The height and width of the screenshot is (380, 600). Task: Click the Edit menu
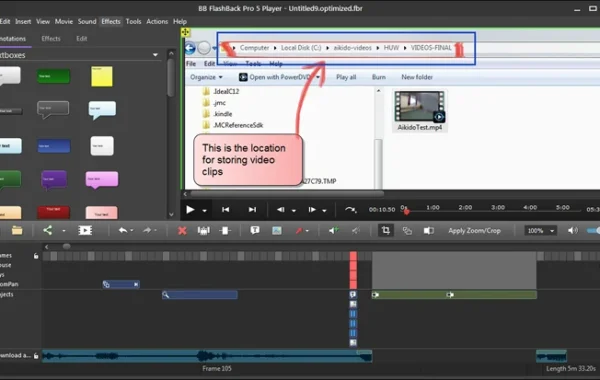coord(5,21)
